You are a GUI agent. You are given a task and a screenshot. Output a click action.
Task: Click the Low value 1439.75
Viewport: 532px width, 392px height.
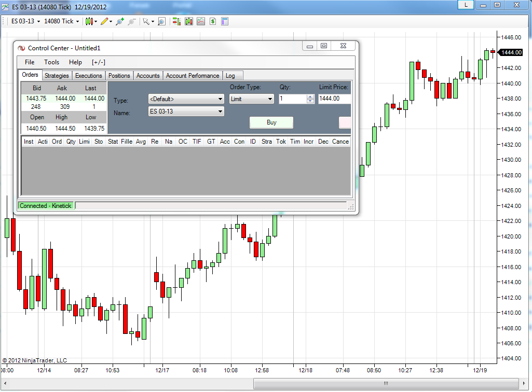94,129
